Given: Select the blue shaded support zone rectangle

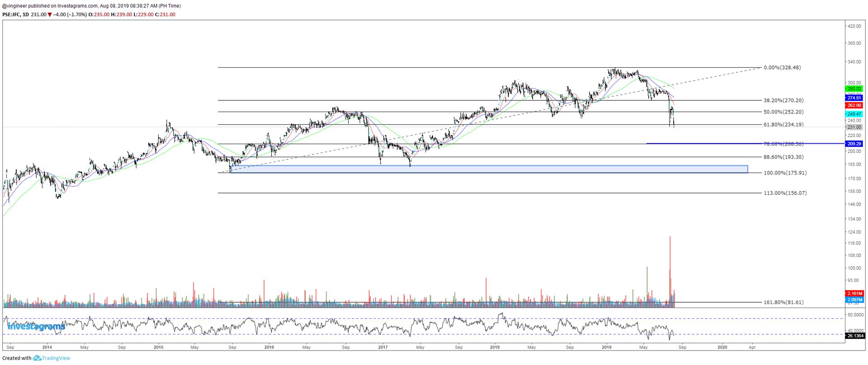Looking at the screenshot, I should [488, 169].
